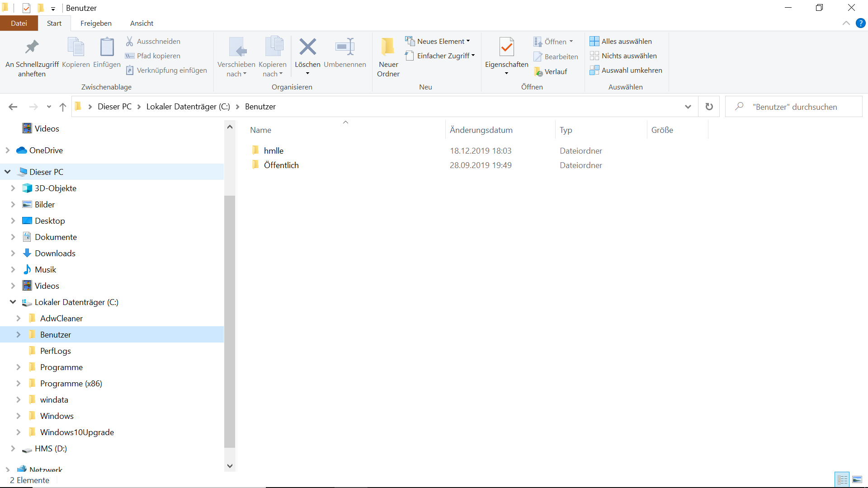Sort by Änderungsdatum column header
868x488 pixels.
[x=481, y=130]
